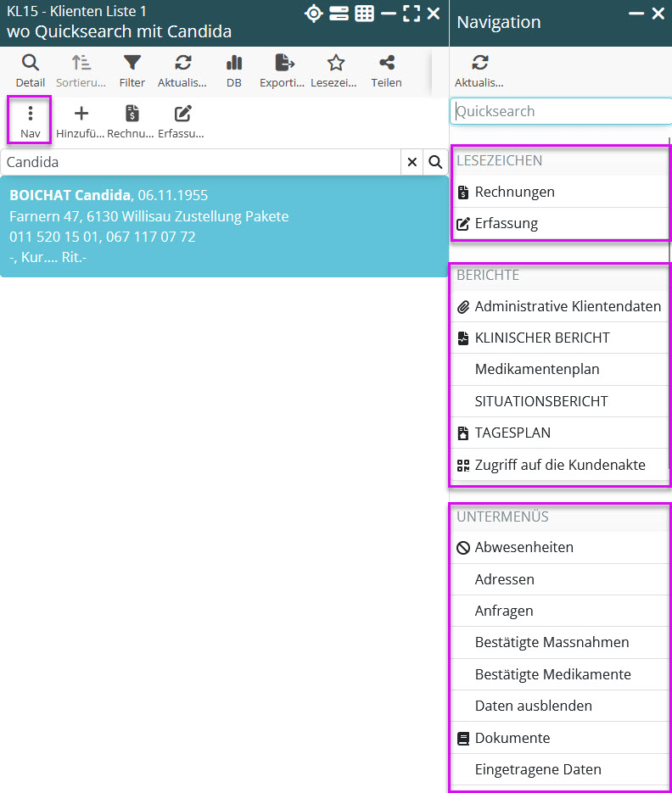The image size is (672, 793).
Task: Open Administrative Klientendaten report
Action: 567,306
